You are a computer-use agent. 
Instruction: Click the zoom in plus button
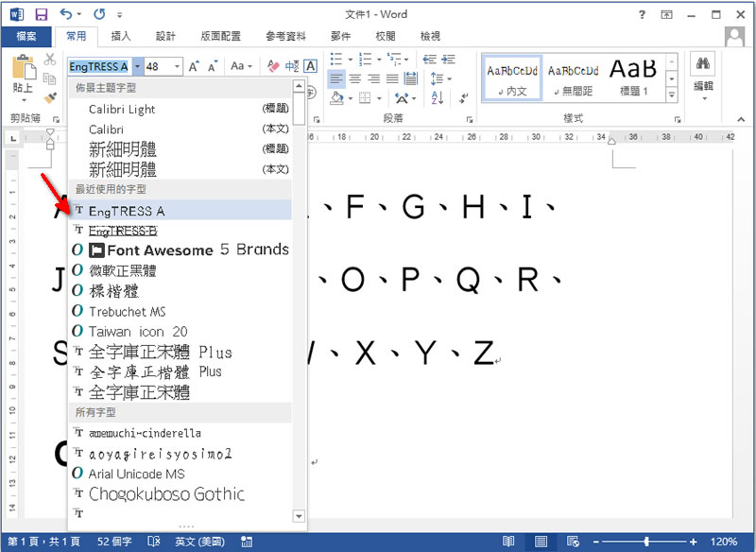click(x=694, y=542)
